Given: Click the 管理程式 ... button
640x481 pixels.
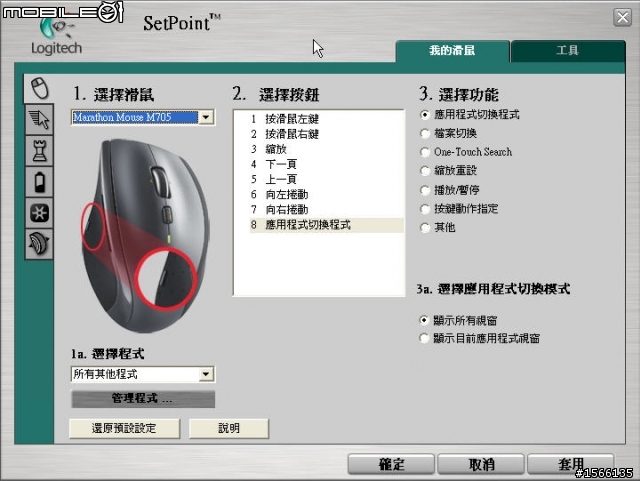Looking at the screenshot, I should click(143, 399).
